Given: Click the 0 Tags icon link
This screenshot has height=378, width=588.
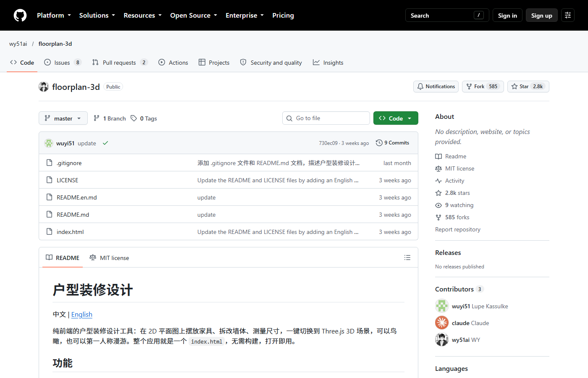Looking at the screenshot, I should pyautogui.click(x=134, y=118).
